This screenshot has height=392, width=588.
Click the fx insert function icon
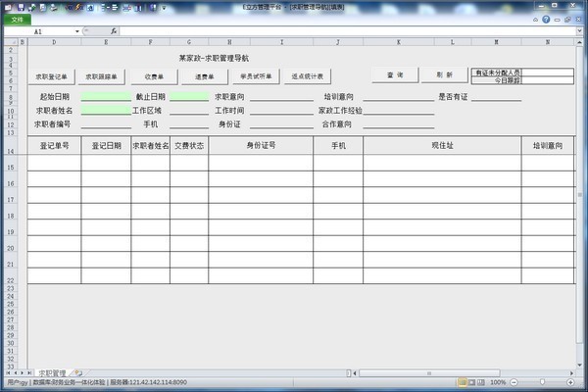pyautogui.click(x=114, y=30)
